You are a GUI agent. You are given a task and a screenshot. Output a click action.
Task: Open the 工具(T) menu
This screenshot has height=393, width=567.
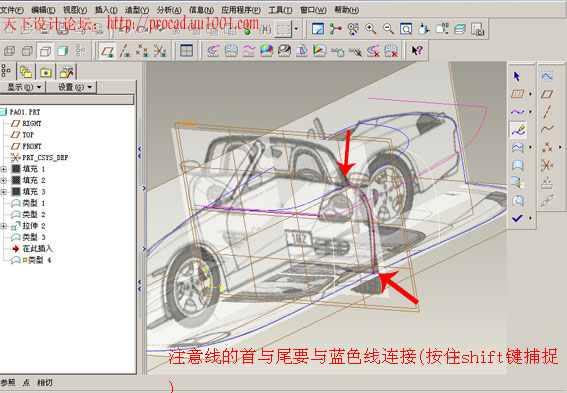click(280, 10)
